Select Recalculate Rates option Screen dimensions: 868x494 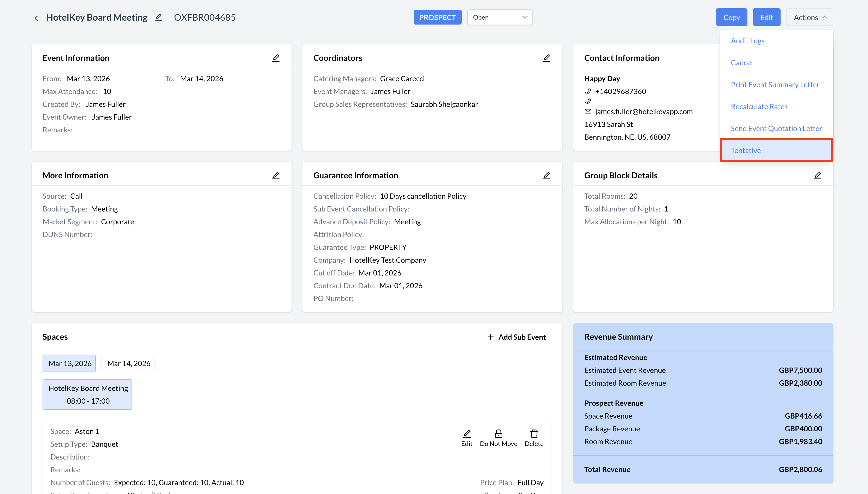(x=759, y=107)
